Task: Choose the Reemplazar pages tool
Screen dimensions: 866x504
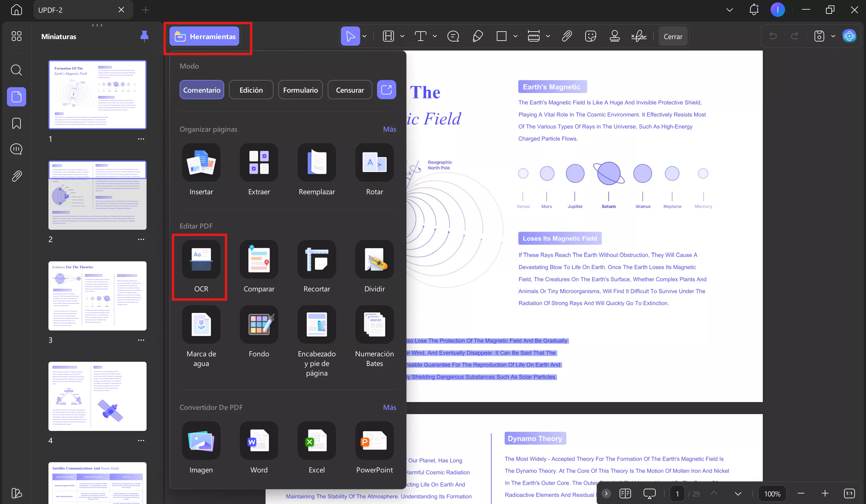Action: tap(317, 170)
